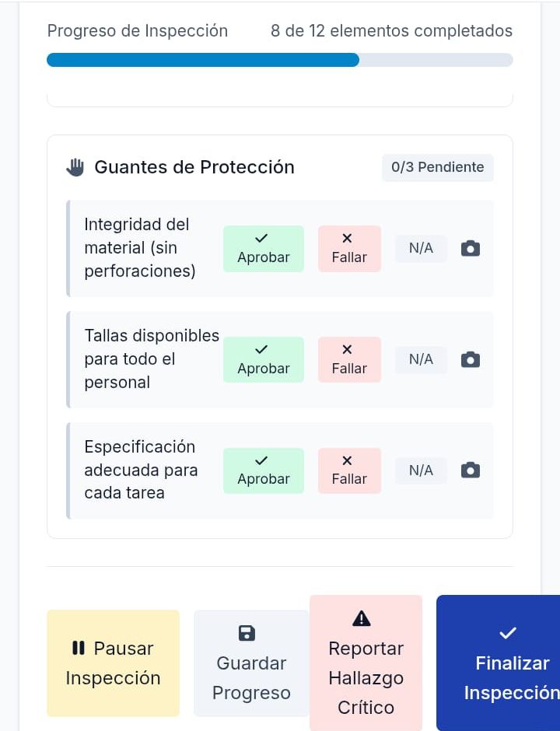The image size is (560, 731).
Task: Open camera for Integridad del material item
Action: point(471,249)
